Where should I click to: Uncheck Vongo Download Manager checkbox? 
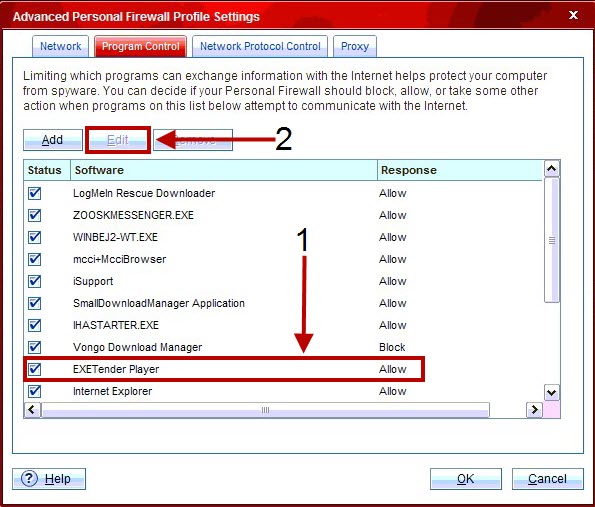click(35, 347)
